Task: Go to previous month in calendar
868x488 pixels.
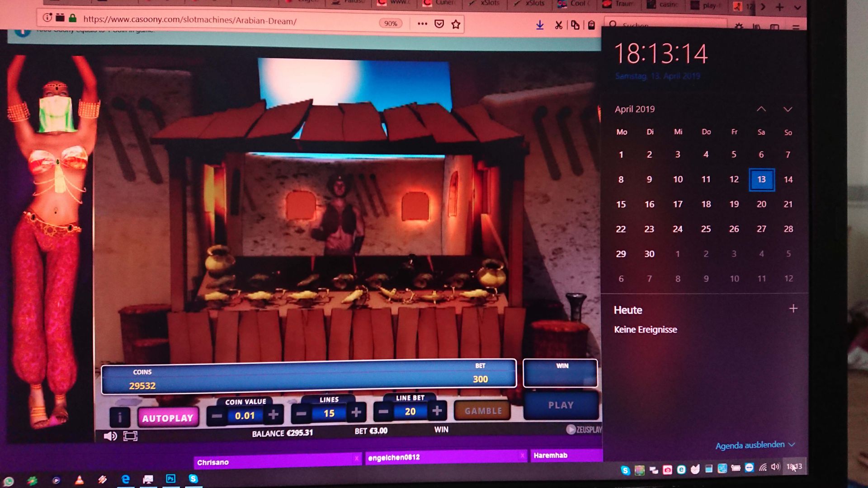Action: pos(761,109)
